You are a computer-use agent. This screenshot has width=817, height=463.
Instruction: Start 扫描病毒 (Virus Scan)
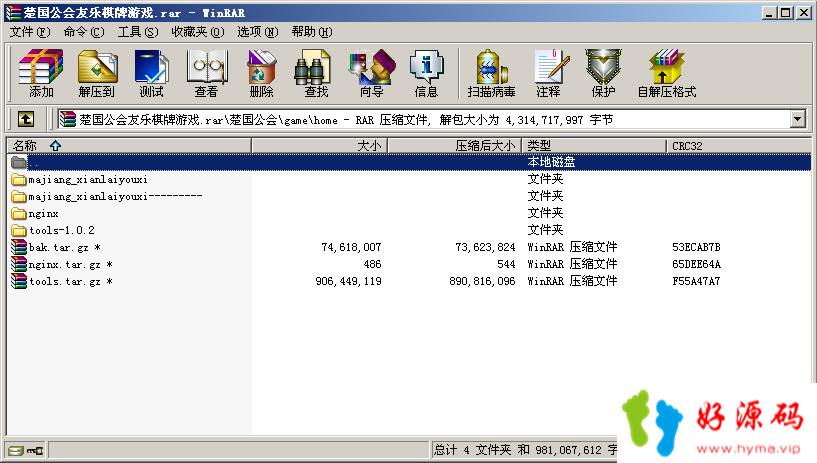click(x=491, y=73)
